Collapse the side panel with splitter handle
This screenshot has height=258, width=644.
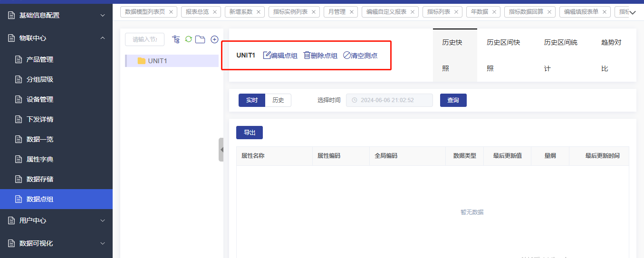click(x=221, y=150)
